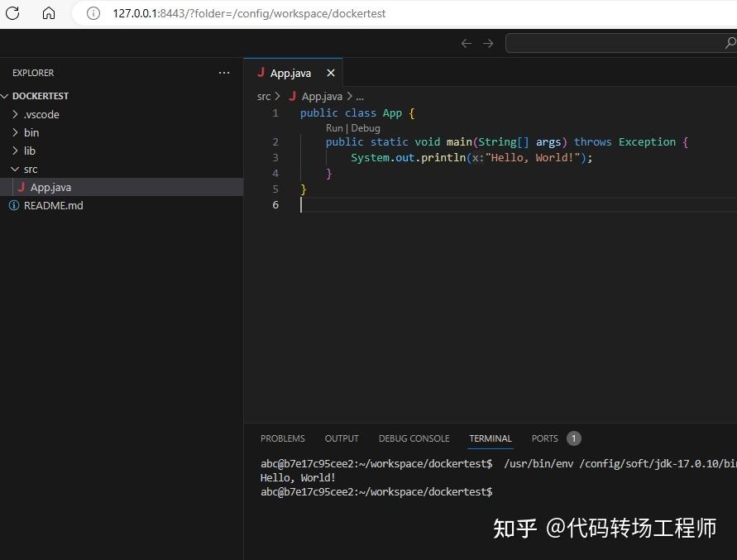
Task: Click App.java in the breadcrumb path
Action: (x=322, y=97)
